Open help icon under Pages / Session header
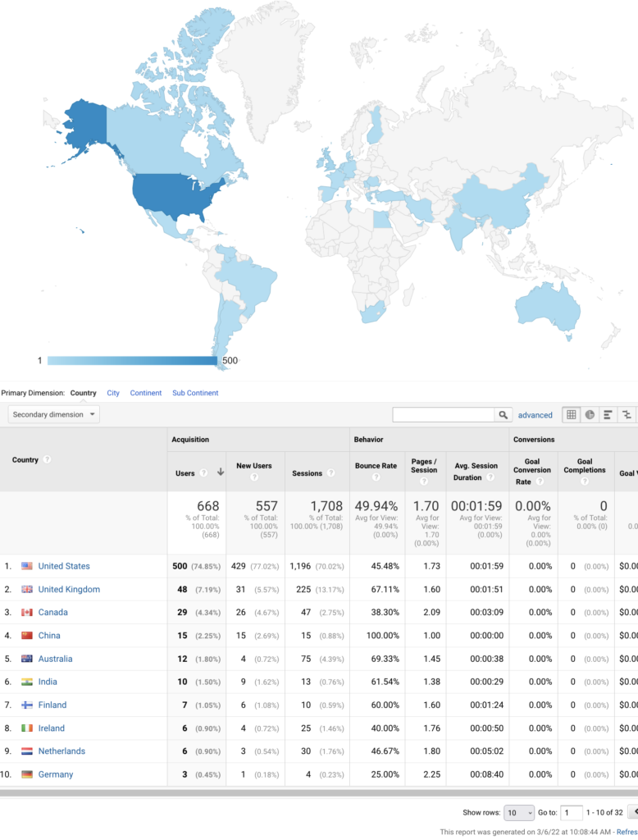 424,481
